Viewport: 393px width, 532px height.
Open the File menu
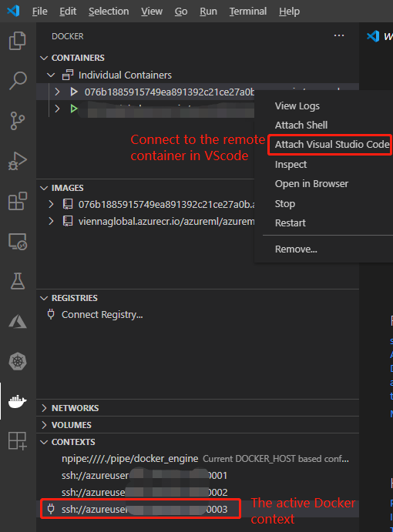(x=40, y=12)
